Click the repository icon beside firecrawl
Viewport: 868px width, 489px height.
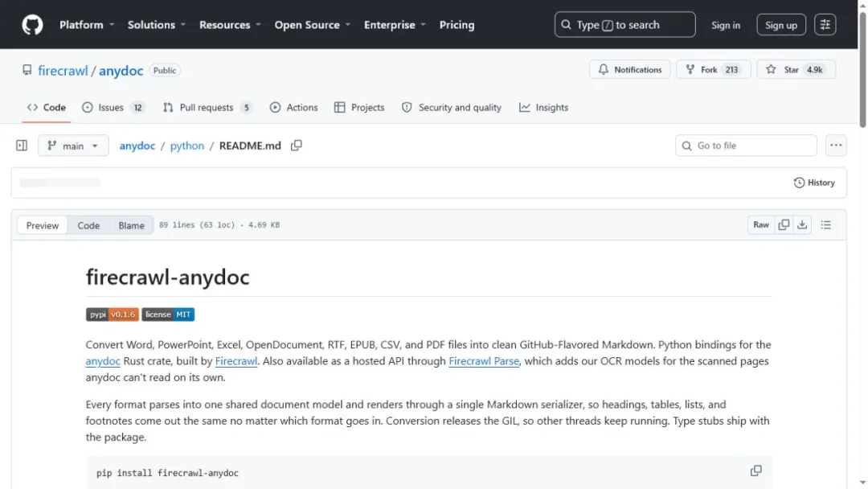[27, 70]
